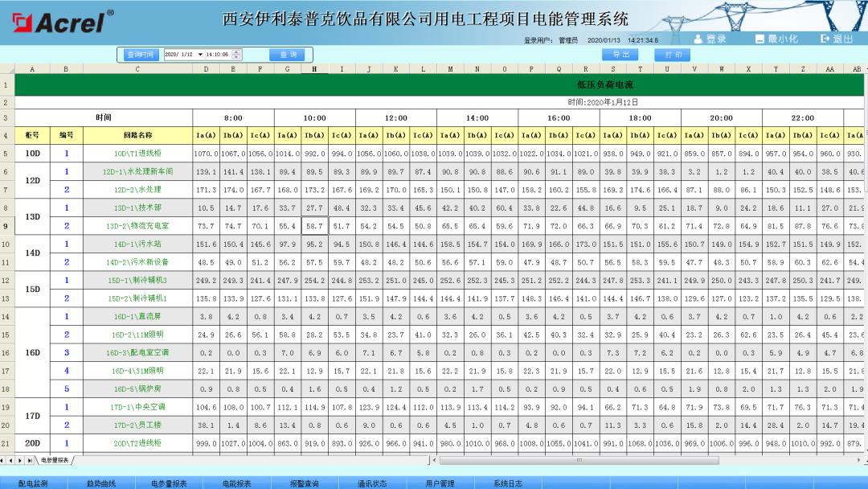Click the Acrel logo

point(48,19)
